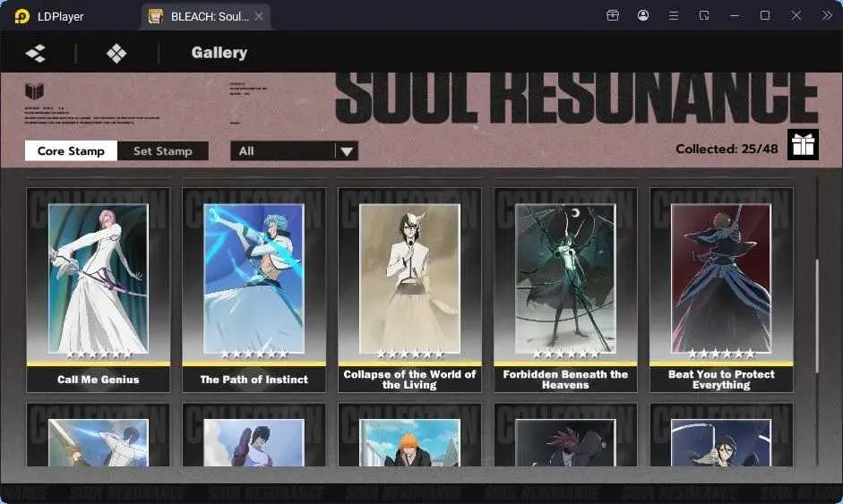Screen dimensions: 843x504
Task: Click the dropdown arrow next to All
Action: point(347,151)
